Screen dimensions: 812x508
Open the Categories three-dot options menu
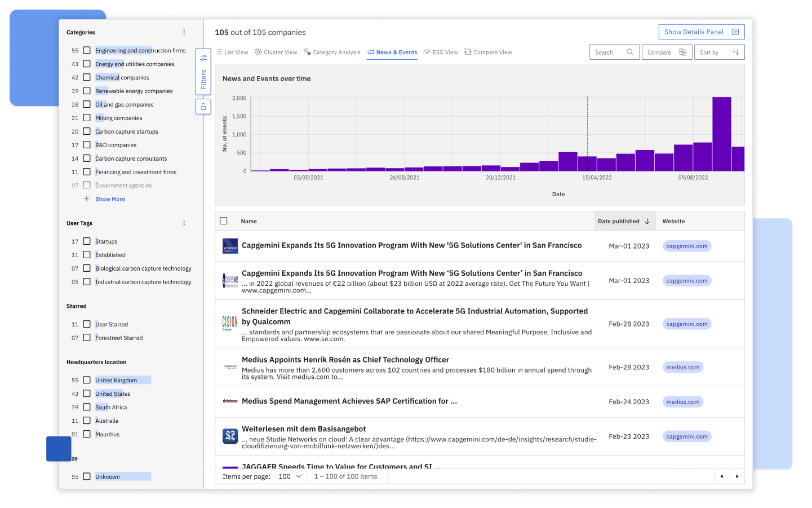[x=184, y=32]
